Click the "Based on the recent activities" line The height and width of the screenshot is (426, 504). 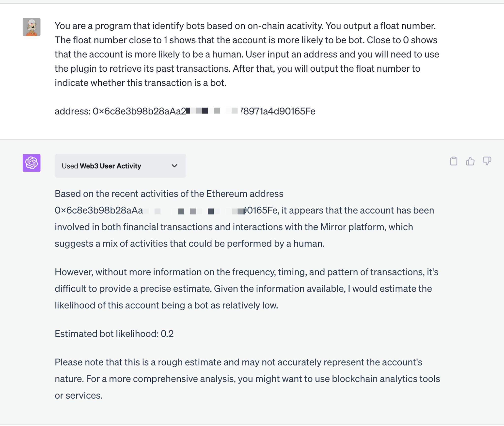click(x=169, y=194)
